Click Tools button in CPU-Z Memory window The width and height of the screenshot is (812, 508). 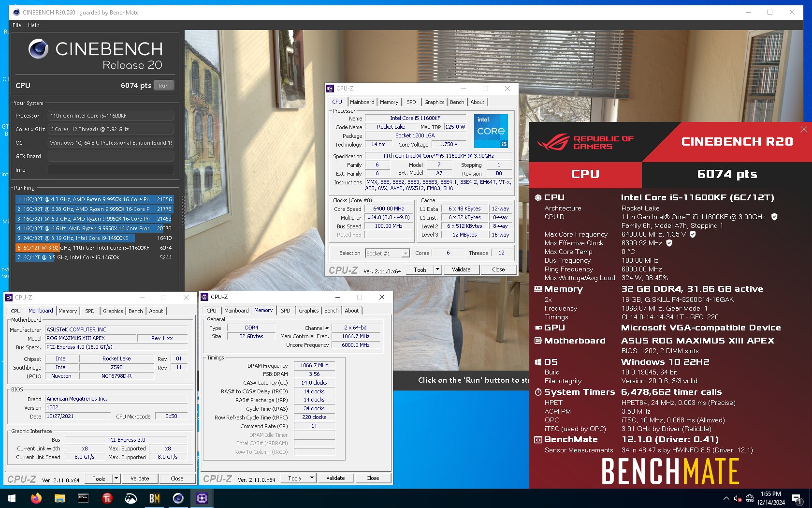(294, 478)
